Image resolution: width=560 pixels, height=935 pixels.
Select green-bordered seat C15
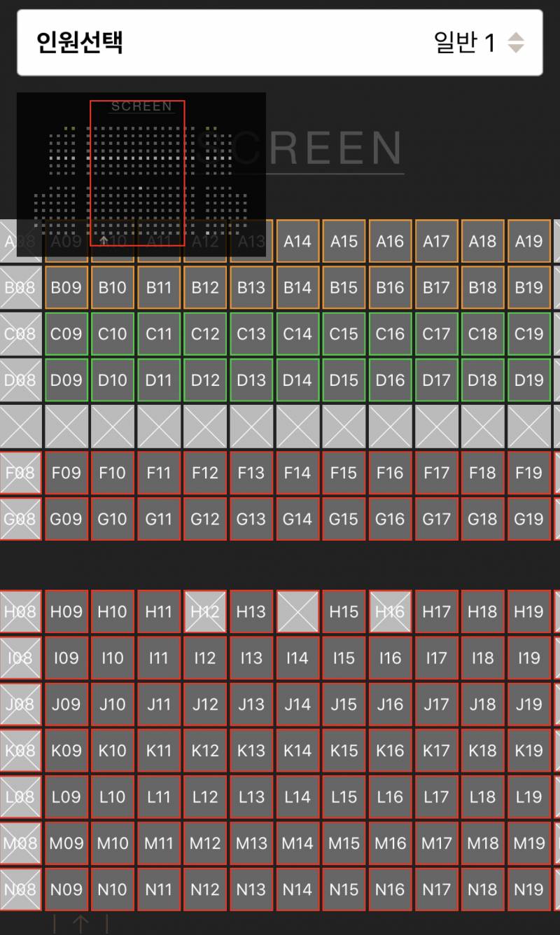tap(344, 334)
